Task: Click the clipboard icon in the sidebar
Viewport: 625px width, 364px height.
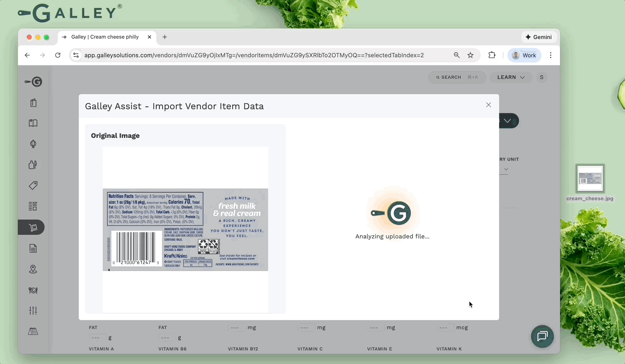Action: (x=33, y=103)
